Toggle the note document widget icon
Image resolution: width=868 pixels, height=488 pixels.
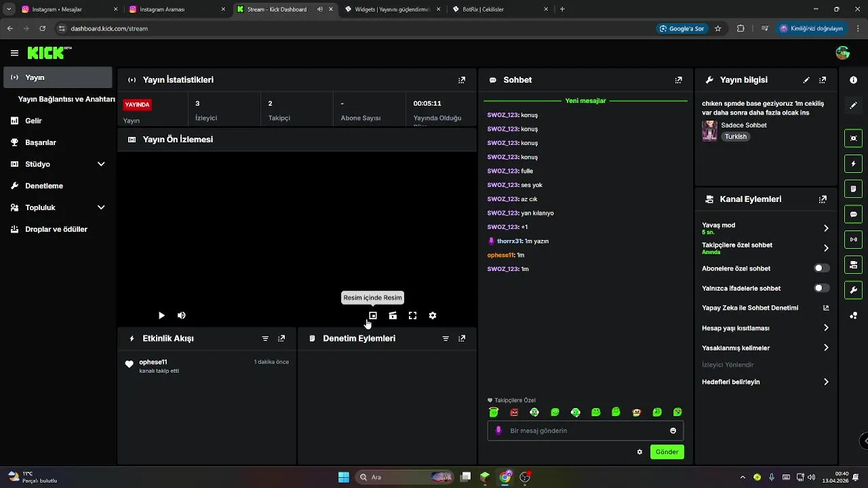[853, 188]
